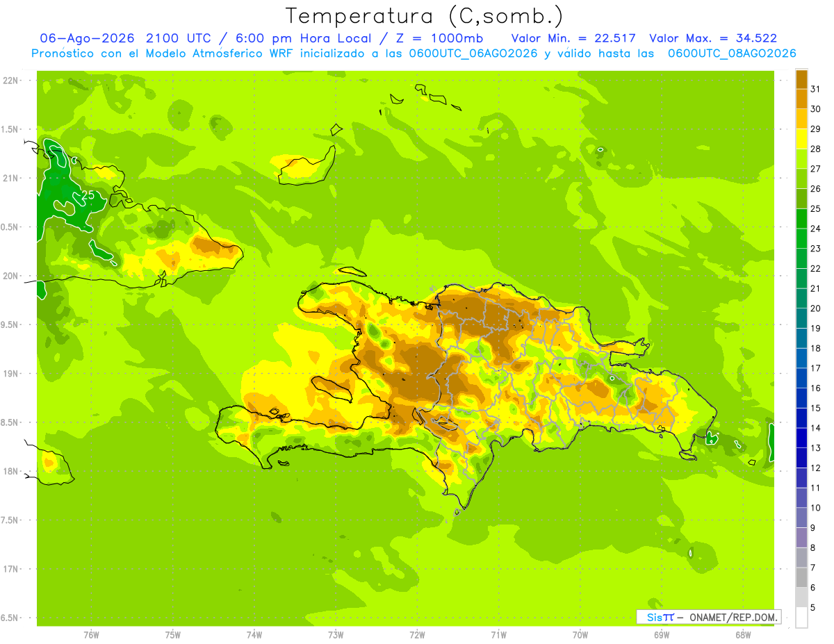
Task: Click the title "Temperatura (C,somb.)"
Action: (x=425, y=16)
